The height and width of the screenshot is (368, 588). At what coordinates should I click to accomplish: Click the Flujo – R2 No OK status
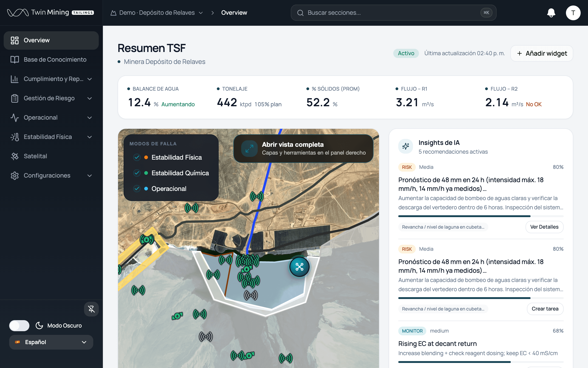[x=534, y=104]
